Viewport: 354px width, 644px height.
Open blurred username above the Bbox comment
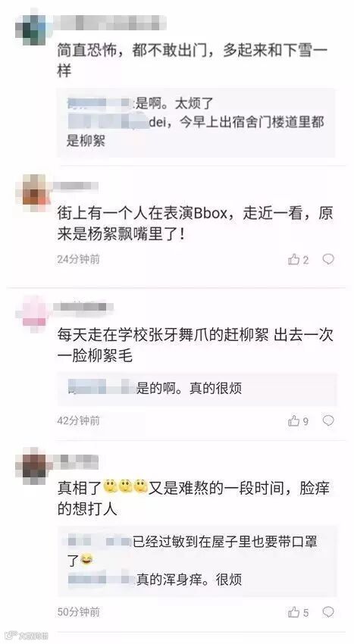coord(76,186)
